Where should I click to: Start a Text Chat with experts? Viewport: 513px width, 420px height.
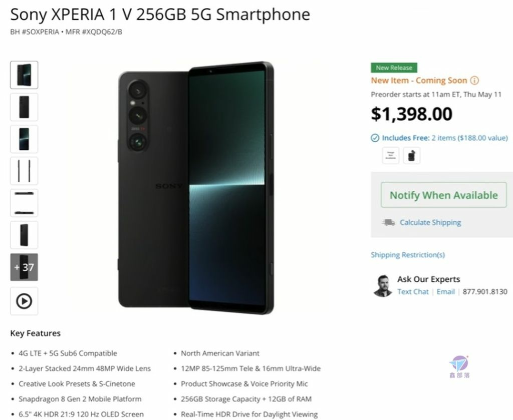413,291
